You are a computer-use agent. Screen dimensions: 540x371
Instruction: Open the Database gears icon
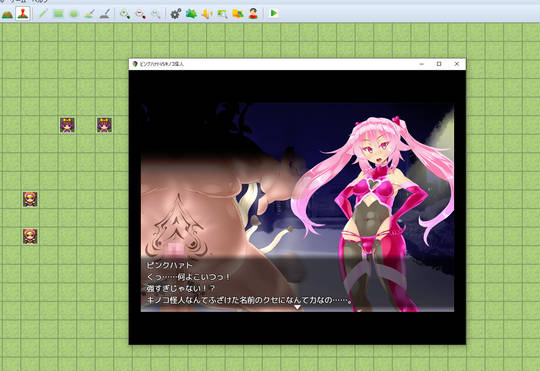[175, 14]
